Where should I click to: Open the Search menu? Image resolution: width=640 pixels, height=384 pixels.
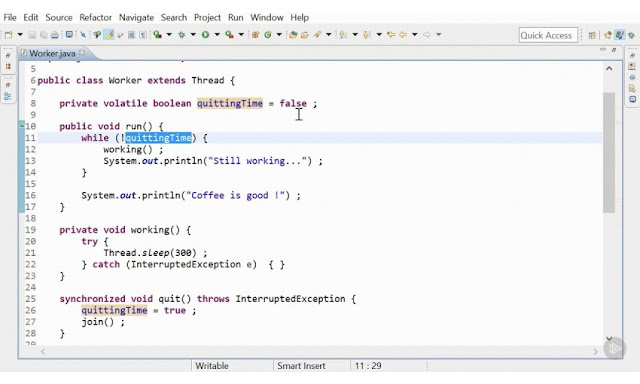(x=173, y=18)
